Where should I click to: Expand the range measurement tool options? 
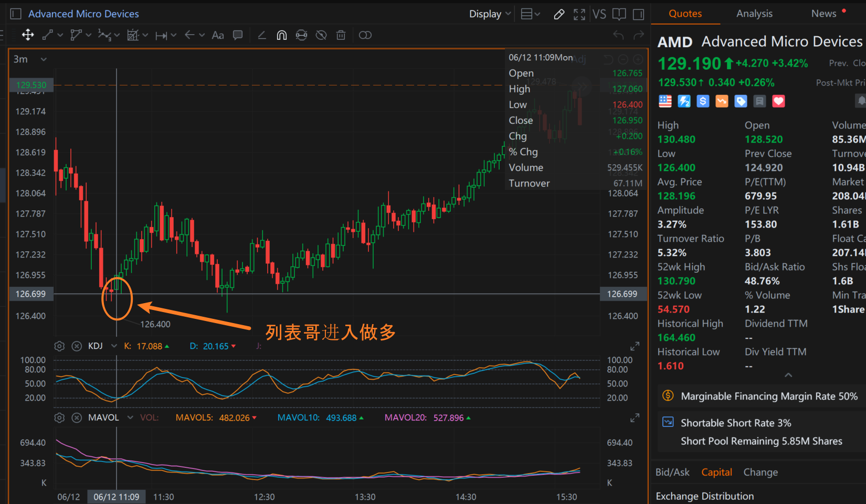(174, 35)
